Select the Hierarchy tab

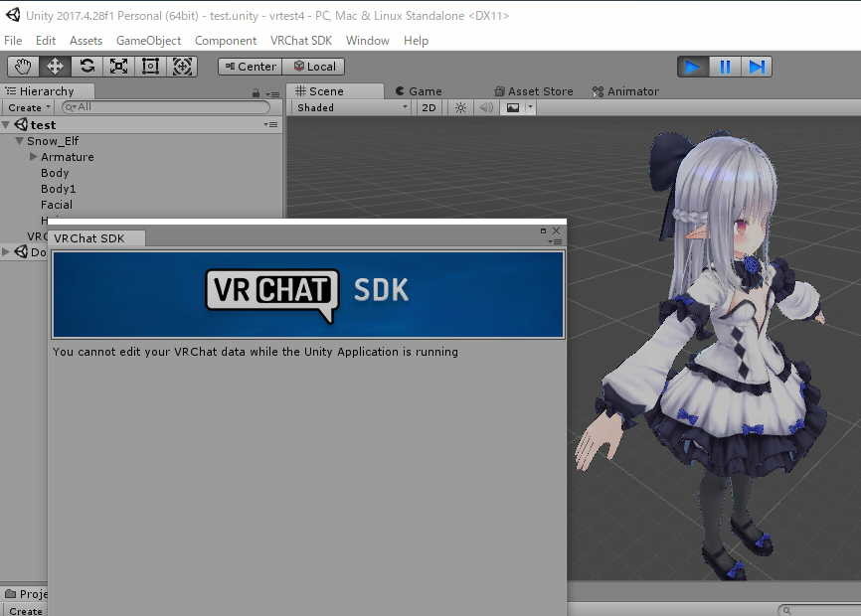click(x=47, y=91)
